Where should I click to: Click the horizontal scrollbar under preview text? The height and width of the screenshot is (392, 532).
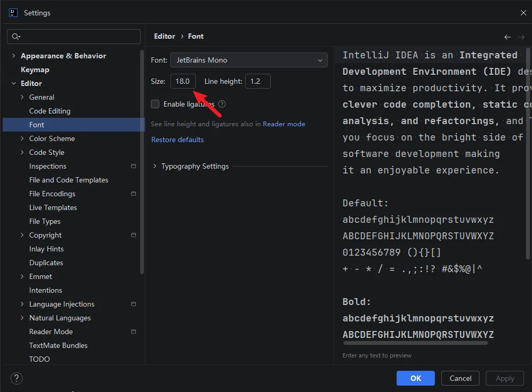(x=415, y=343)
